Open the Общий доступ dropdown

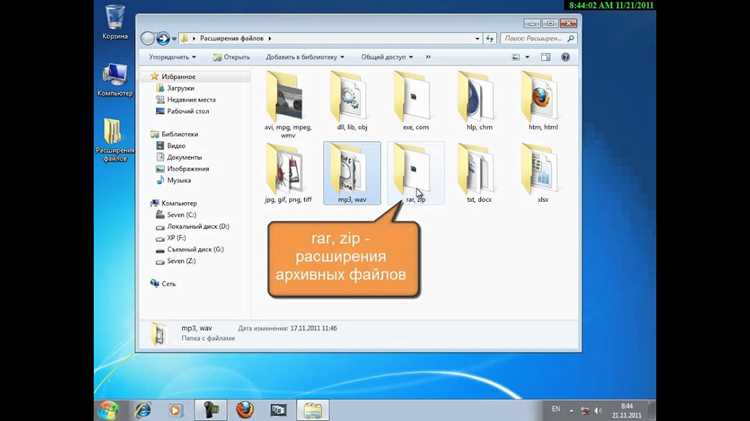386,57
